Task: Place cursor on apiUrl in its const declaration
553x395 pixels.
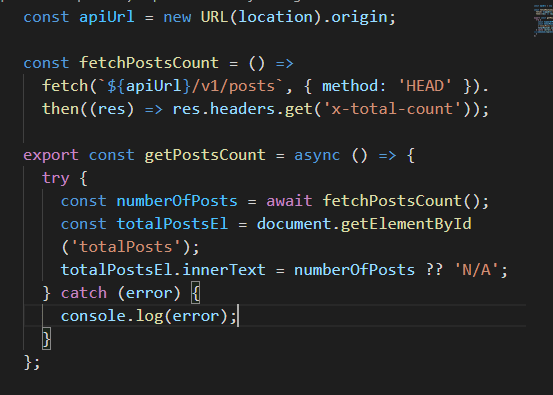Action: click(x=107, y=17)
